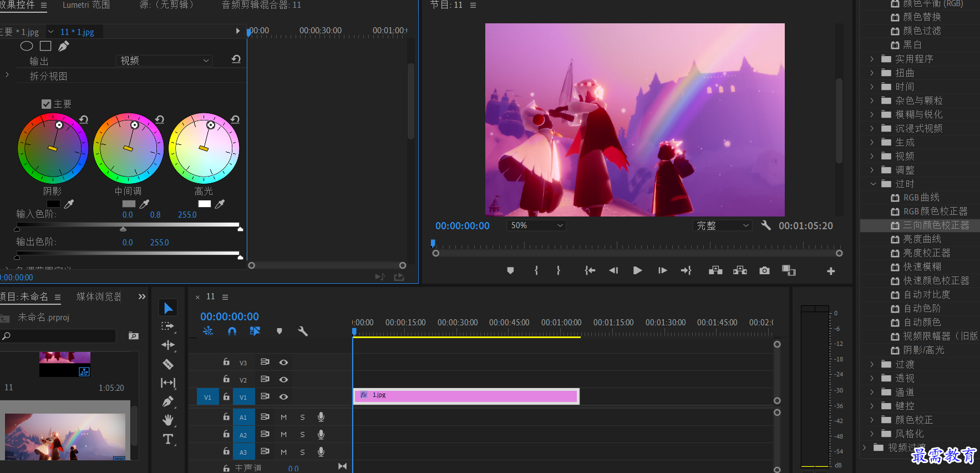Screen dimensions: 980x473
Task: Collapse the 过时 effects folder
Action: pos(873,184)
